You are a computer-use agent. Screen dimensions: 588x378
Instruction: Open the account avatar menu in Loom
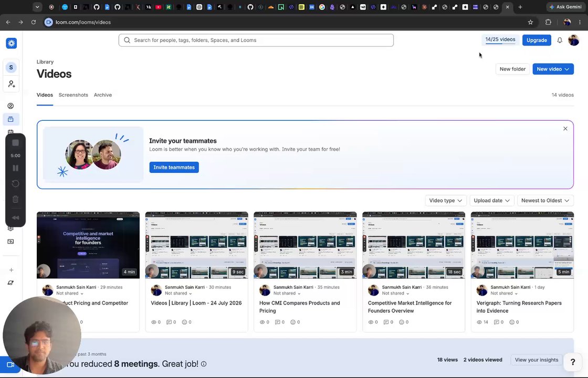[574, 40]
